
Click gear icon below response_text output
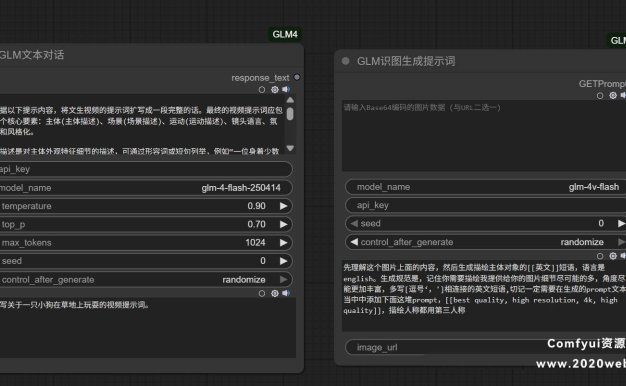click(275, 89)
